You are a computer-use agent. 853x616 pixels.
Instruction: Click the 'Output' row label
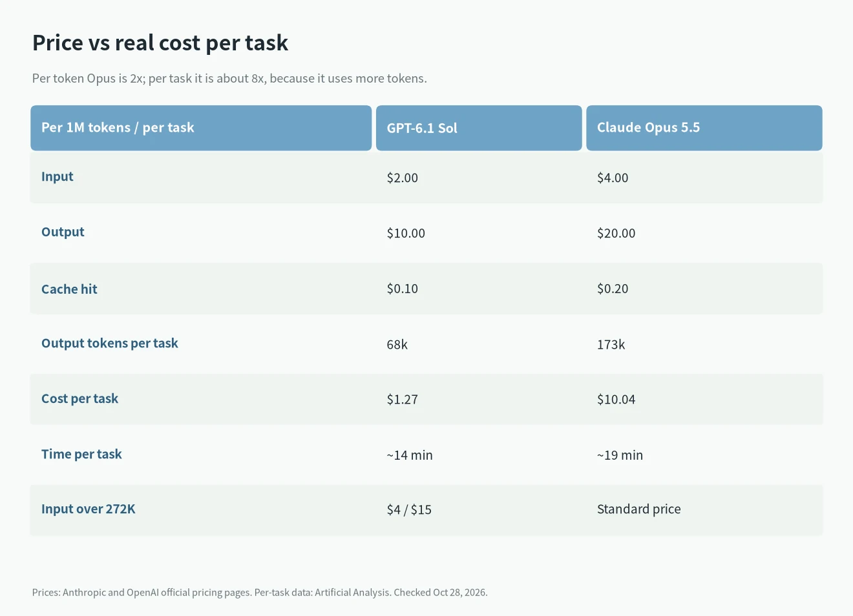pos(63,232)
